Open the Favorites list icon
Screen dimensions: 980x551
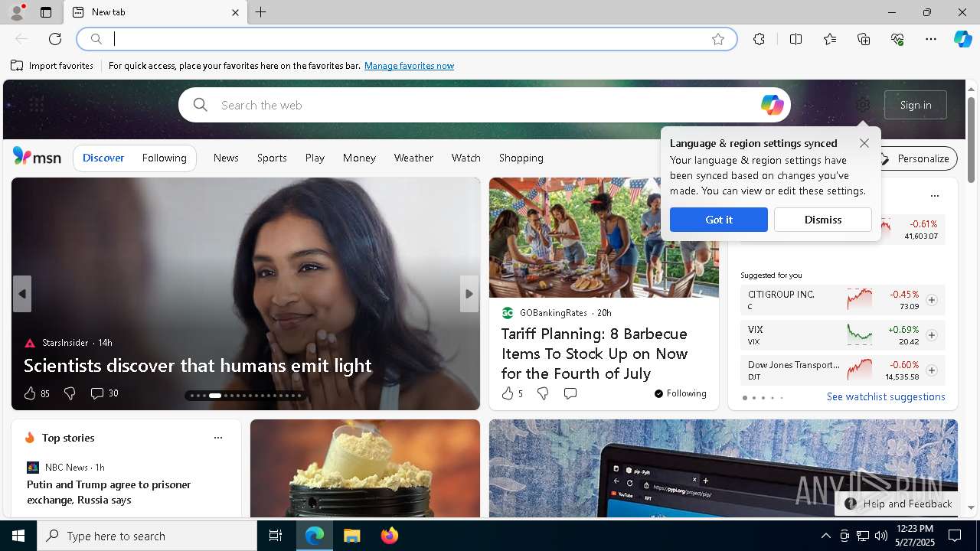[830, 39]
